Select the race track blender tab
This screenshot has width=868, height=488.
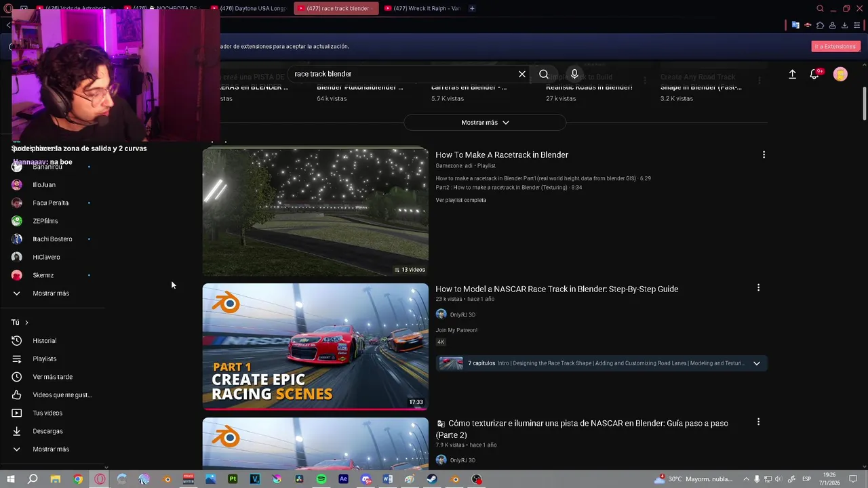[336, 8]
